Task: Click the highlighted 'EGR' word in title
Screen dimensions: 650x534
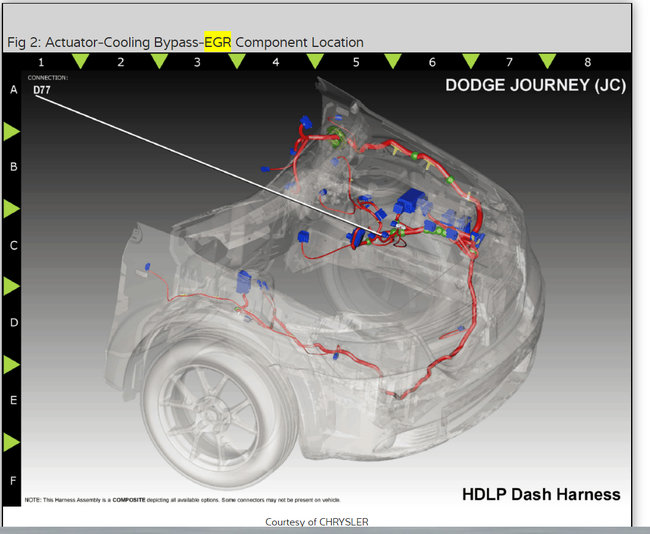Action: click(218, 42)
